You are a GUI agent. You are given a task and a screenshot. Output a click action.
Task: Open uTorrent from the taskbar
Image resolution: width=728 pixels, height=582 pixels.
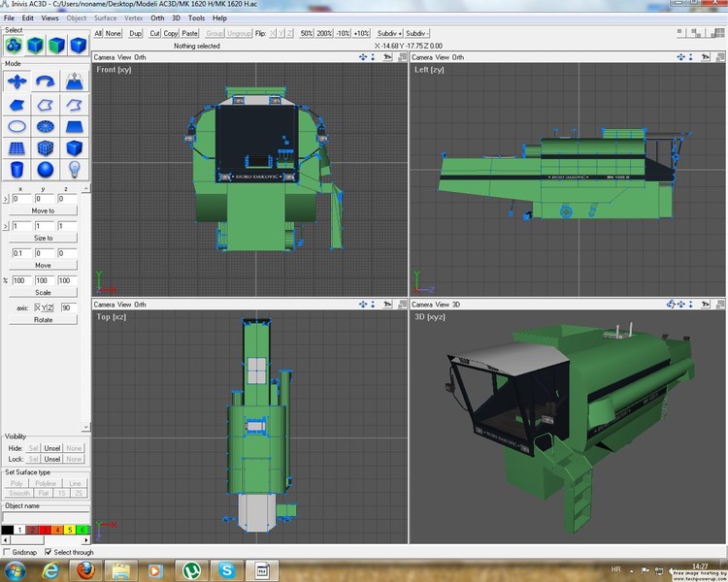point(191,570)
